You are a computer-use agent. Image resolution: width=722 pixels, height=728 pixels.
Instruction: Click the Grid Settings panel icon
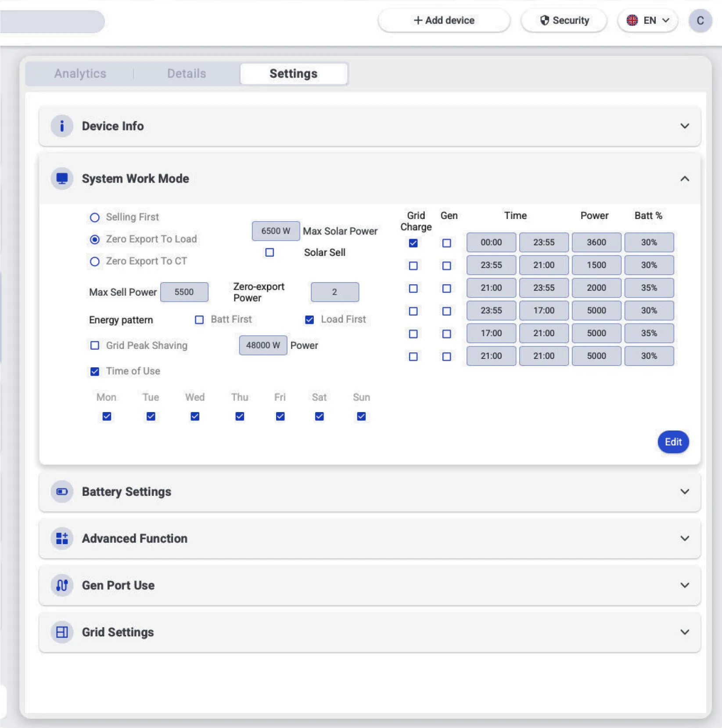click(62, 632)
